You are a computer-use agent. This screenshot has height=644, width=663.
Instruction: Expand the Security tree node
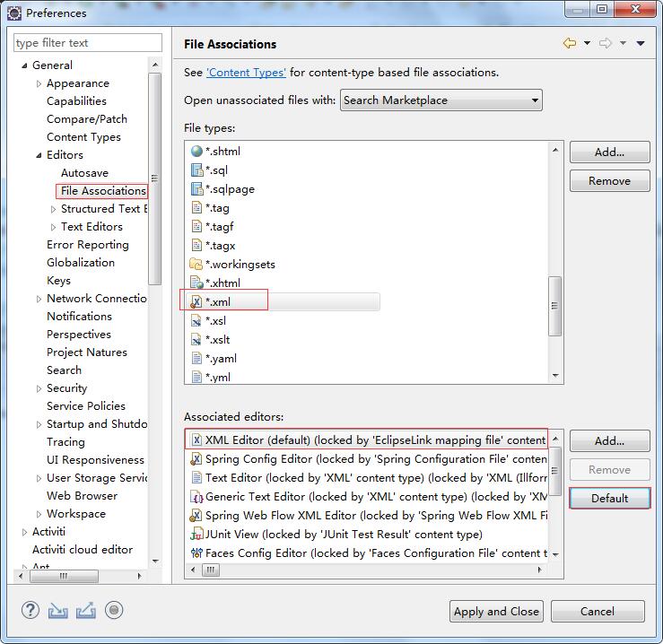point(39,388)
